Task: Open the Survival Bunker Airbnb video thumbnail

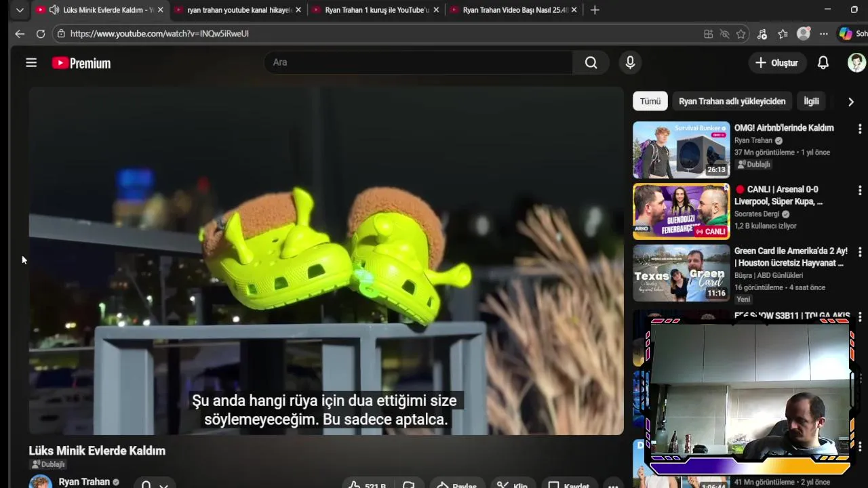Action: (681, 150)
